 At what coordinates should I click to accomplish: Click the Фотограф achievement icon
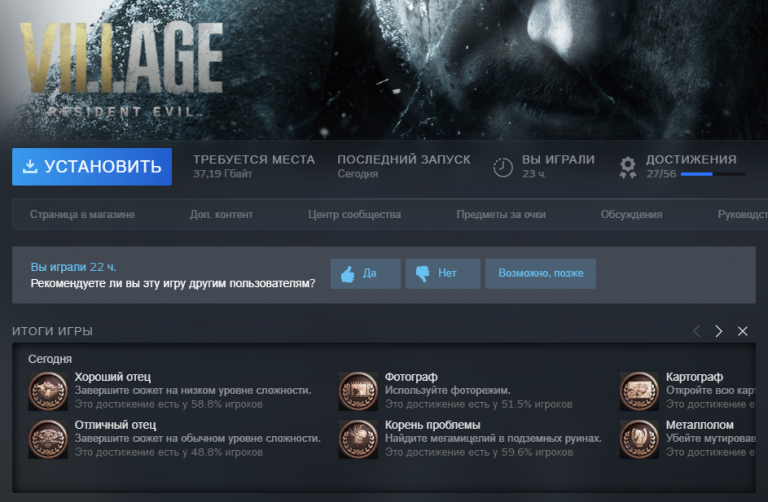[358, 391]
